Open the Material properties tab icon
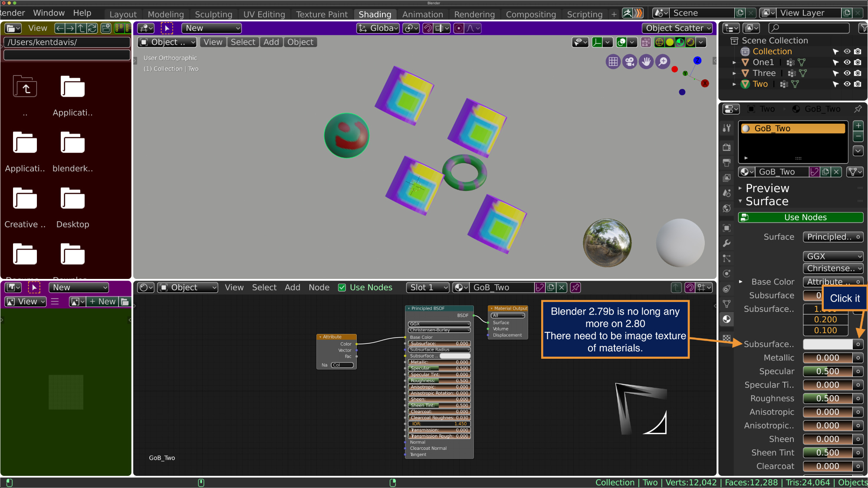Image resolution: width=868 pixels, height=488 pixels. 727,319
